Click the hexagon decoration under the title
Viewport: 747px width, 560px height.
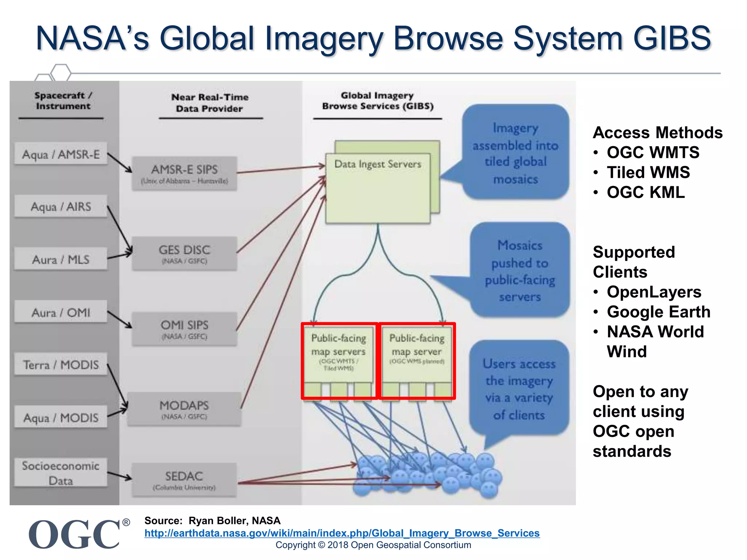point(61,72)
